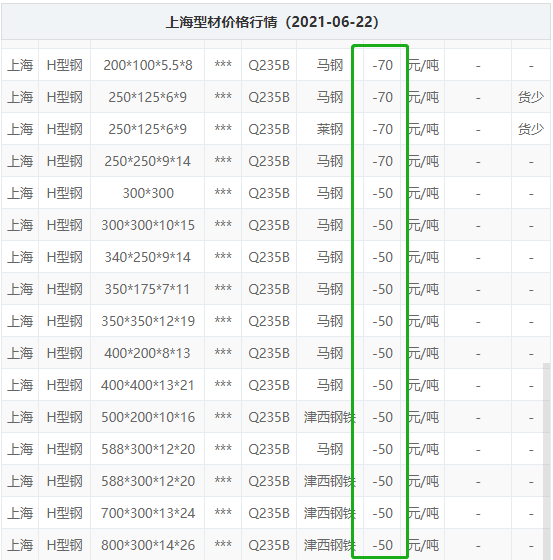Click the 莱钢 manufacturer cell
Screen dimensions: 553x560
[329, 129]
